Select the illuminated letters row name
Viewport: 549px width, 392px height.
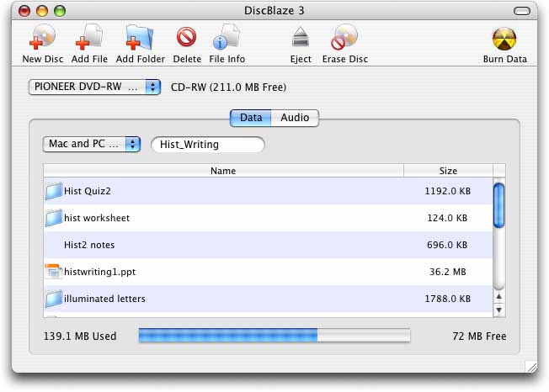[x=104, y=299]
